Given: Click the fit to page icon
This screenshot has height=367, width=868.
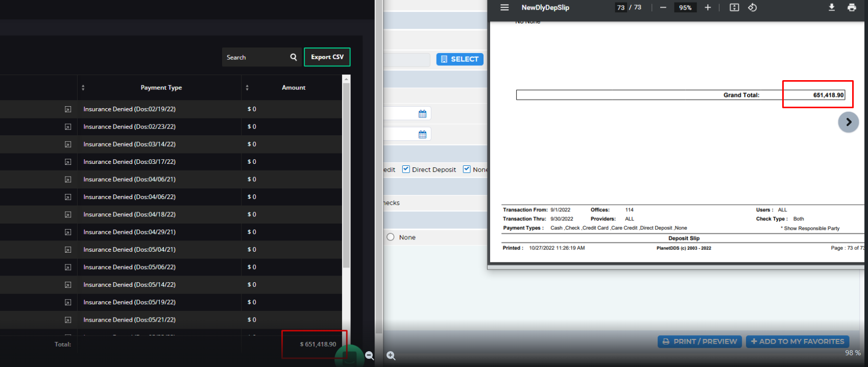Looking at the screenshot, I should click(x=734, y=8).
